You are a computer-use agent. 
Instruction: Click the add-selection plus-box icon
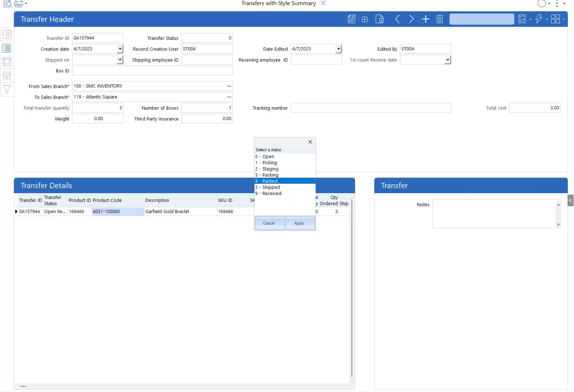[x=365, y=19]
